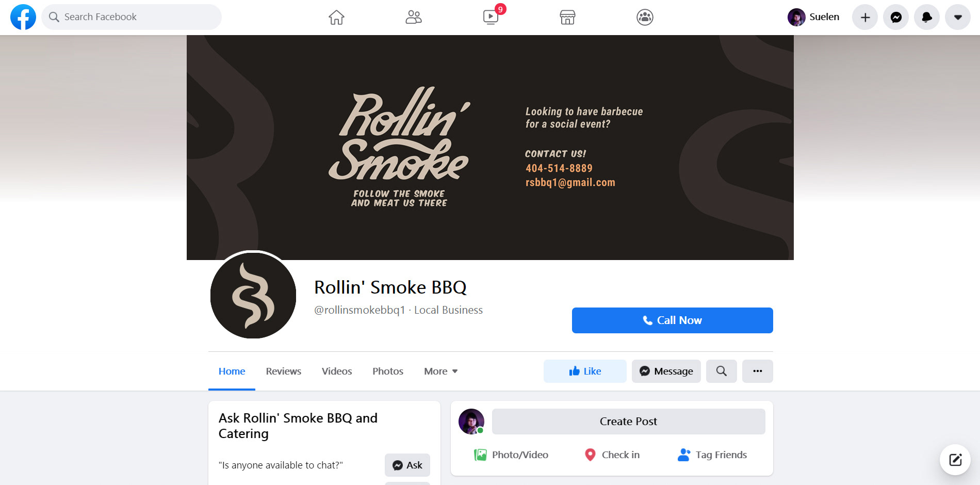Click the Search Facebook input field
The image size is (980, 485).
[132, 17]
